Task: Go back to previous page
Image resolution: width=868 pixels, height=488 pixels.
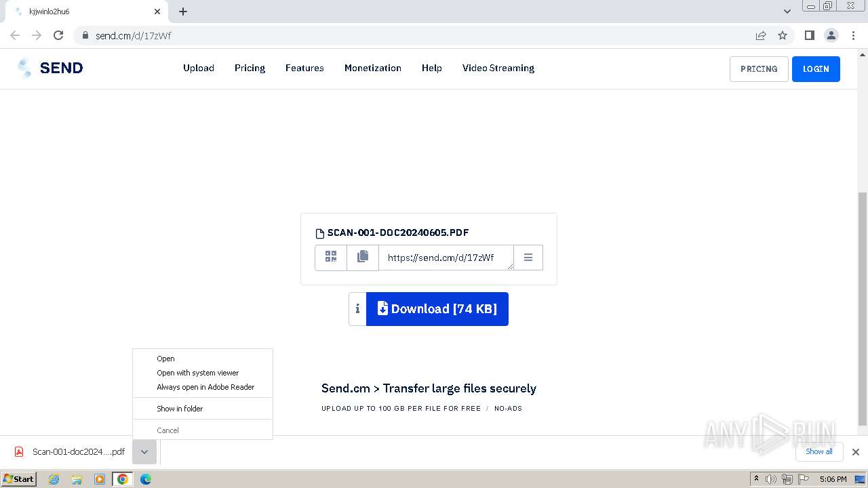Action: [15, 35]
